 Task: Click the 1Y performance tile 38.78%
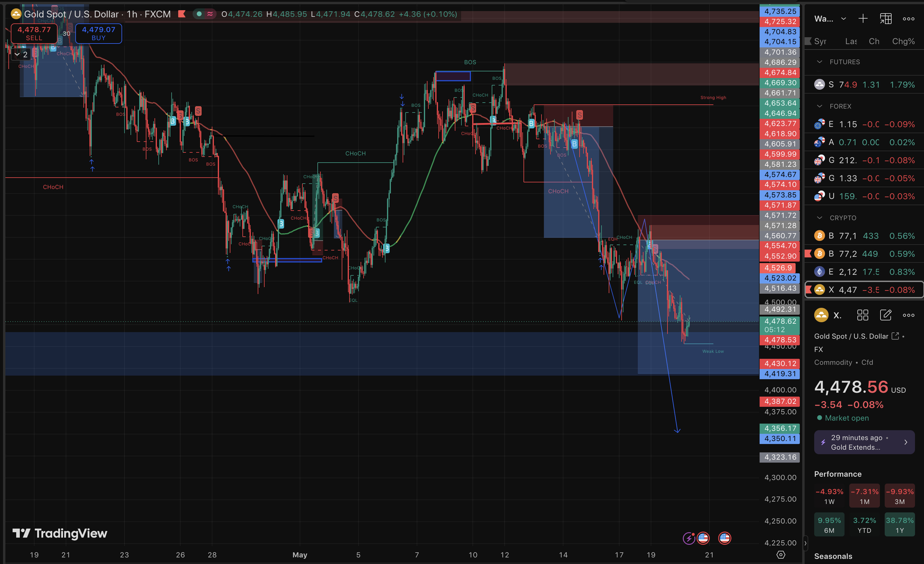(x=900, y=525)
